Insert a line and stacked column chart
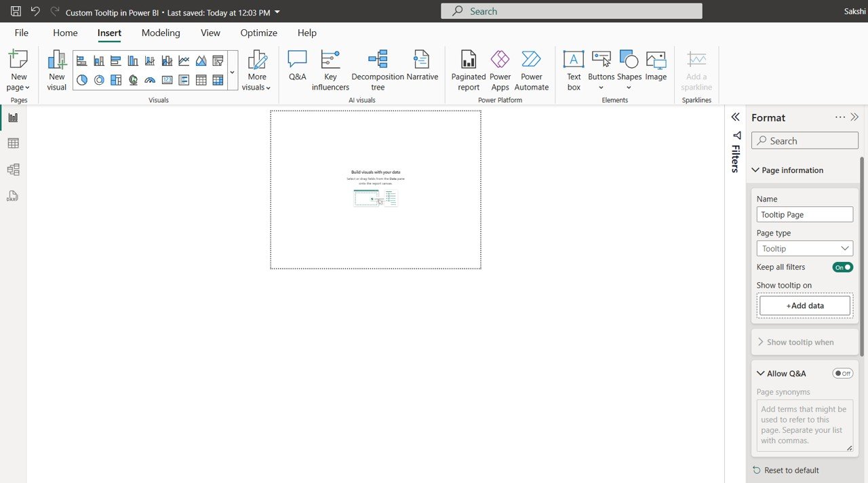This screenshot has width=868, height=483. (x=150, y=61)
